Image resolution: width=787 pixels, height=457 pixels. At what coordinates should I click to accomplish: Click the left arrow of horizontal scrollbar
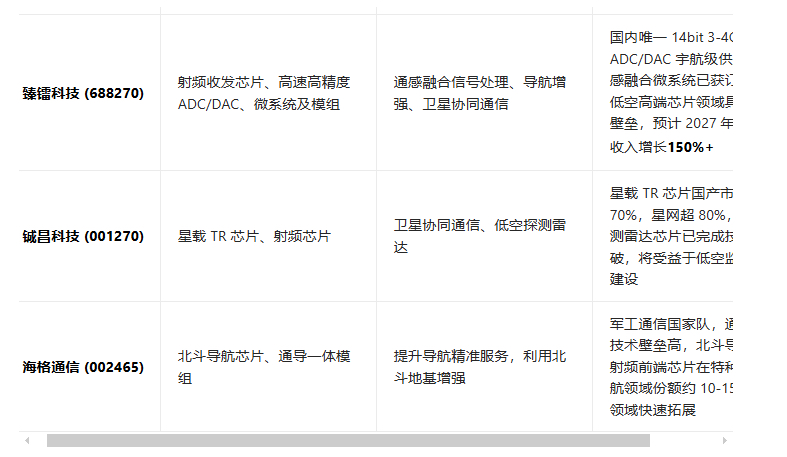(x=27, y=440)
